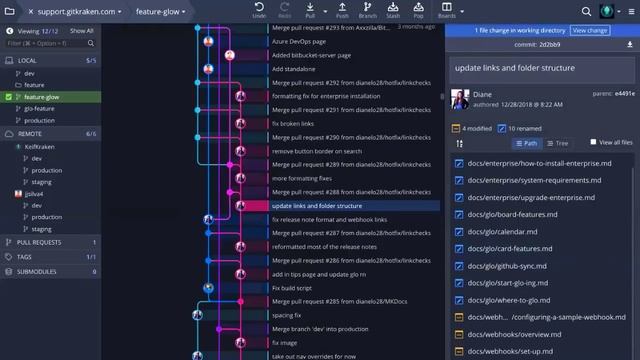The width and height of the screenshot is (640, 360).
Task: Enable the View all files checkbox
Action: point(593,142)
